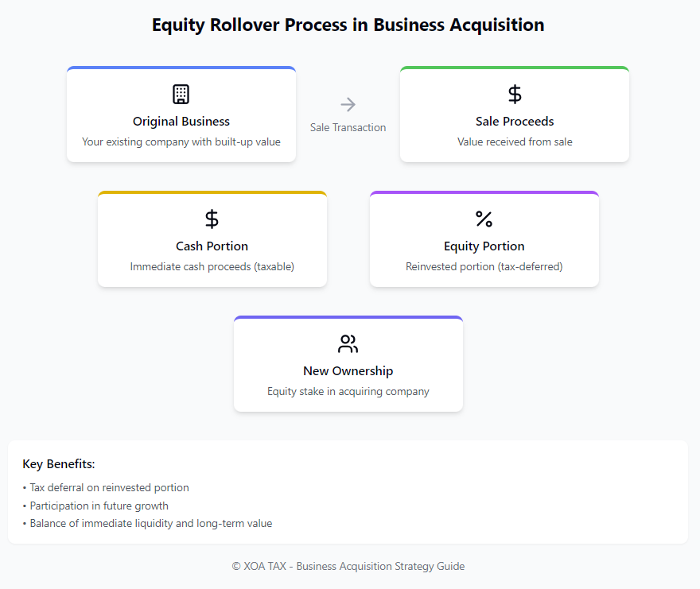
Task: Click the building icon above Original Business
Action: tap(181, 94)
